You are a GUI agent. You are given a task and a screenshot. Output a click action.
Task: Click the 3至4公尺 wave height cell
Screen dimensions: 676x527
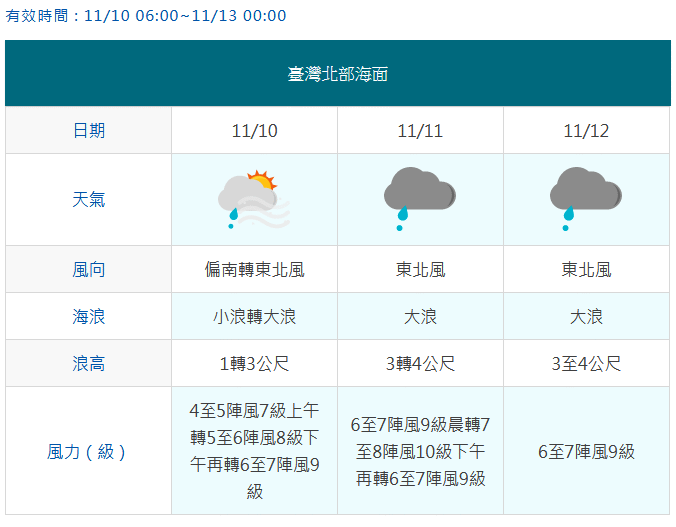[x=586, y=363]
